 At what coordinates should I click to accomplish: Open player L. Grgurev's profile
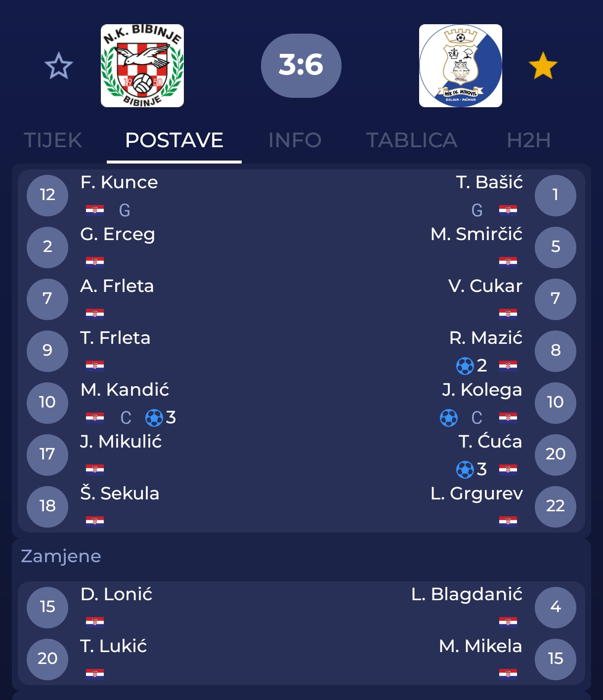coord(476,494)
